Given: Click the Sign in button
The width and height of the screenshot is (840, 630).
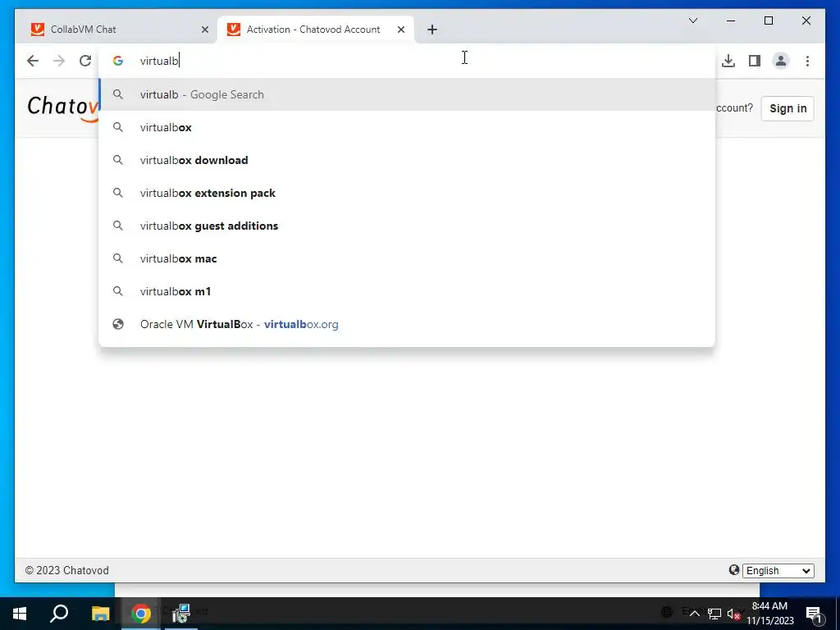Looking at the screenshot, I should tap(787, 108).
